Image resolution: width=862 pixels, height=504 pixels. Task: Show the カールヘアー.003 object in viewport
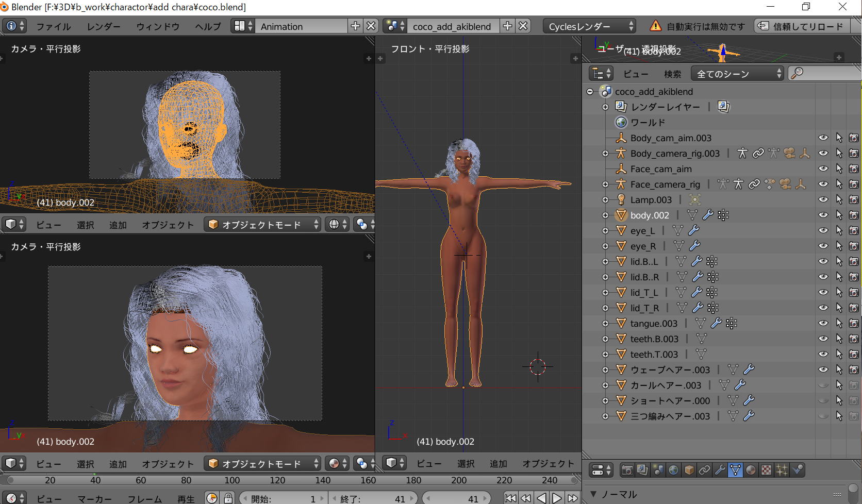[823, 385]
